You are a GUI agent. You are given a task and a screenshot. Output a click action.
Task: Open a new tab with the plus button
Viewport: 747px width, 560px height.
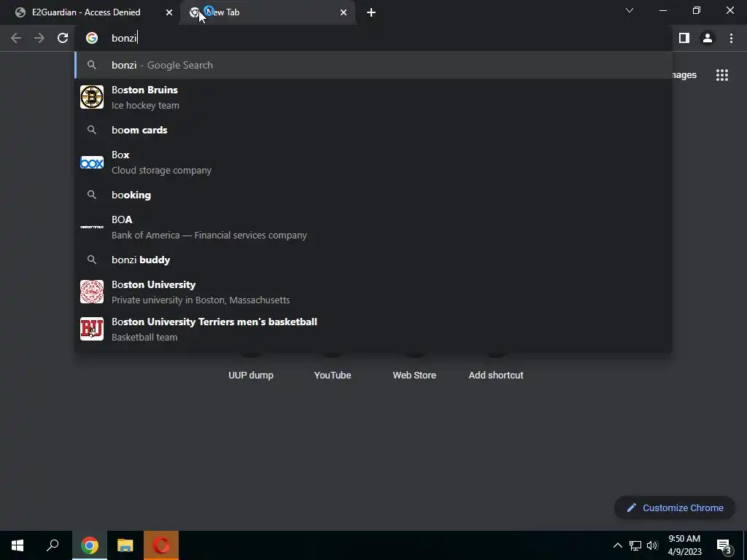point(371,12)
